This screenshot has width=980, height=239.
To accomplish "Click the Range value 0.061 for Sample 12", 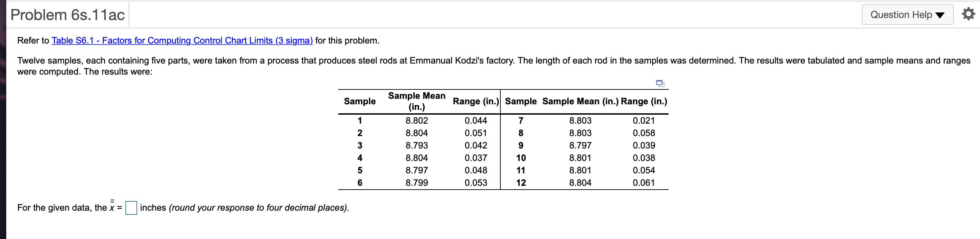I will coord(644,183).
